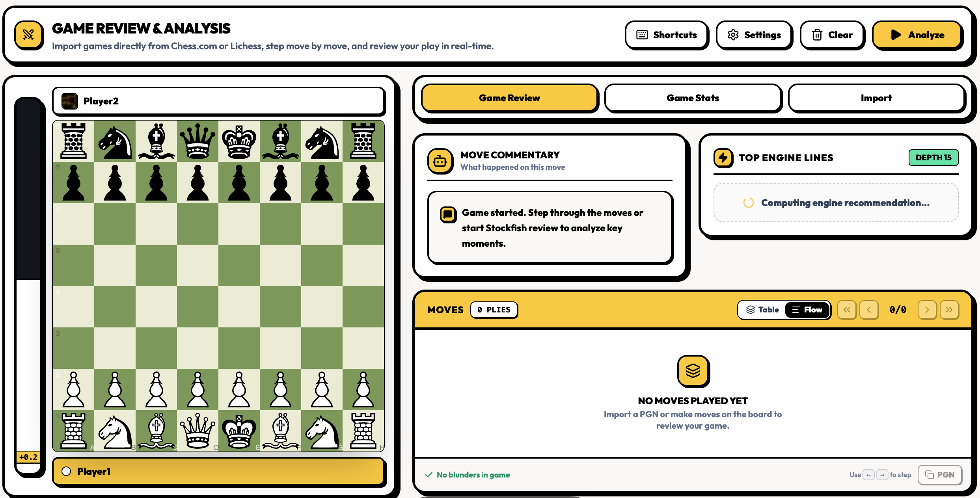The width and height of the screenshot is (980, 498).
Task: Select the black knight on g8
Action: 322,141
